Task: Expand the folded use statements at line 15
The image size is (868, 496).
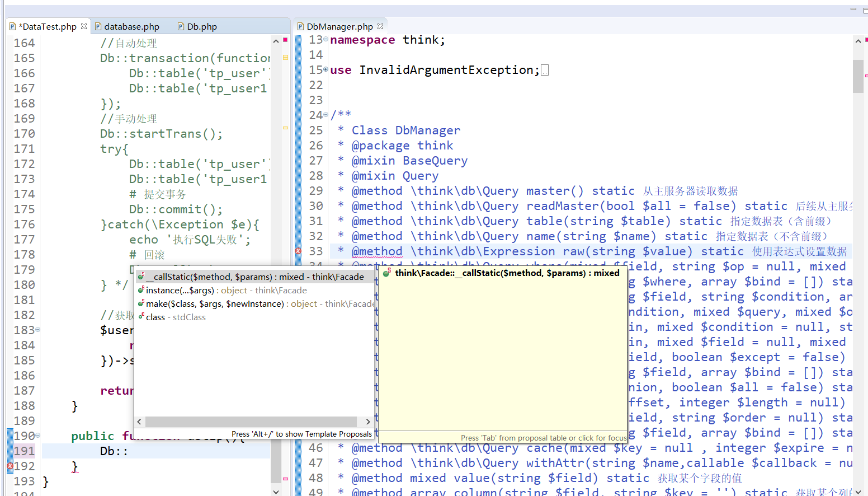Action: [326, 69]
